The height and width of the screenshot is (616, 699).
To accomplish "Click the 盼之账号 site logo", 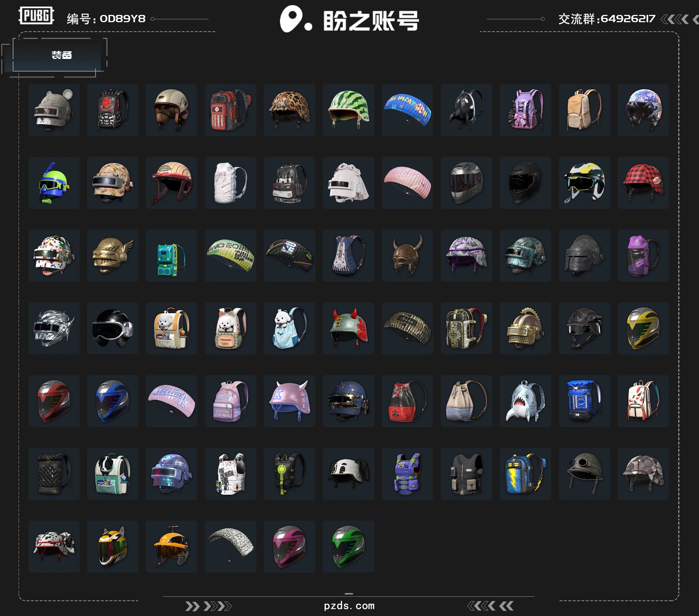I will (x=349, y=19).
